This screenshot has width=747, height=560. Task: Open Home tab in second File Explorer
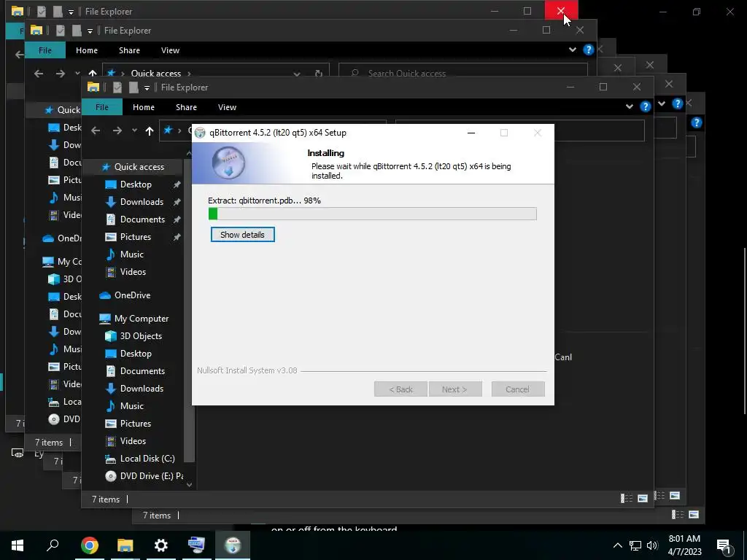click(87, 50)
